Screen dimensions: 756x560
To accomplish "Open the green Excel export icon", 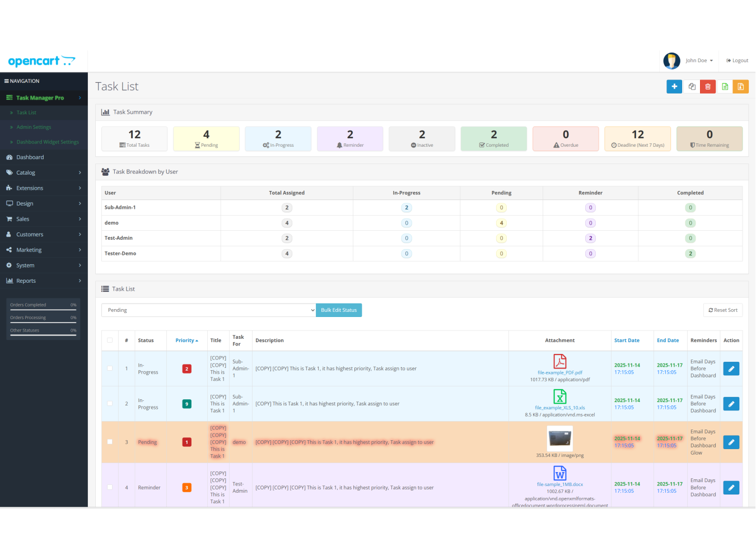I will point(725,87).
